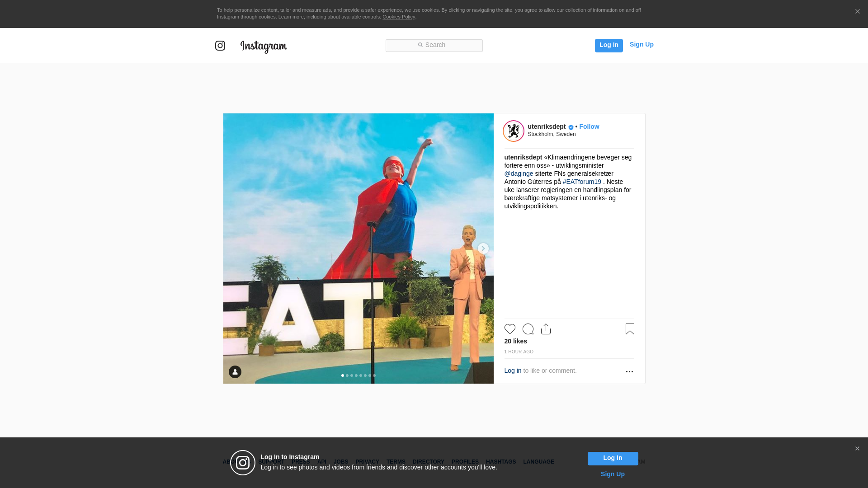Open the #EATforum19 hashtag
The width and height of the screenshot is (868, 488).
[x=582, y=182]
